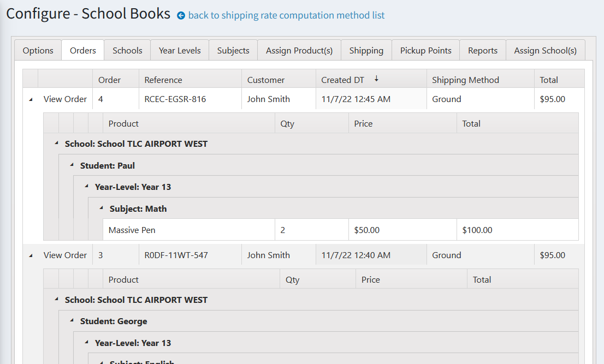The image size is (604, 364).
Task: Collapse Year 13 group under Paul
Action: pos(86,186)
